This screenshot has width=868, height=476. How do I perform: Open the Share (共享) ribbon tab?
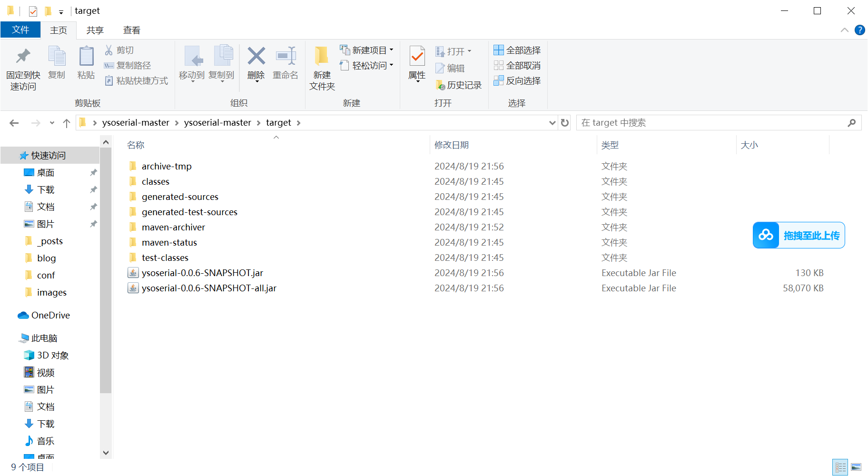click(95, 30)
